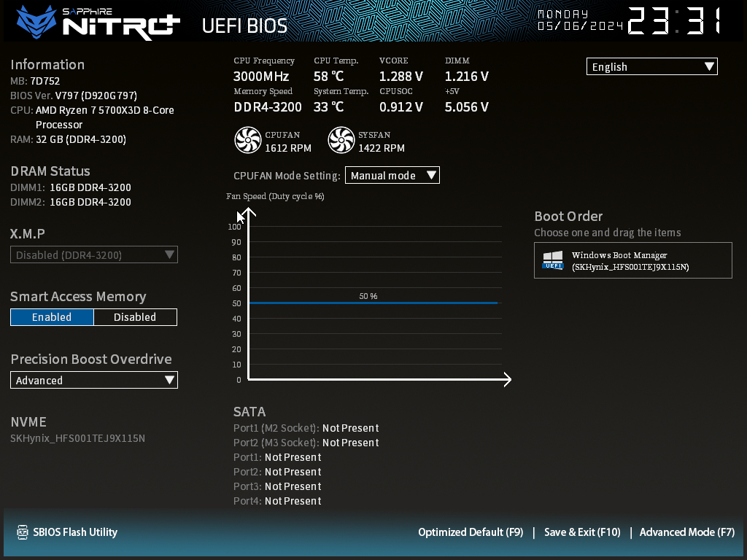
Task: Click the Manual mode dropdown arrow
Action: [431, 175]
